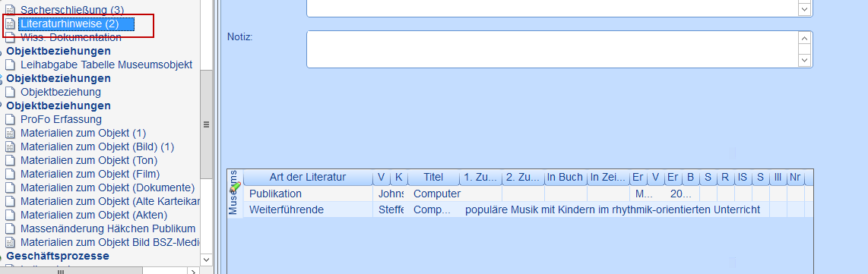Image resolution: width=868 pixels, height=274 pixels.
Task: Click the sidebar splitter grip handle
Action: click(206, 124)
